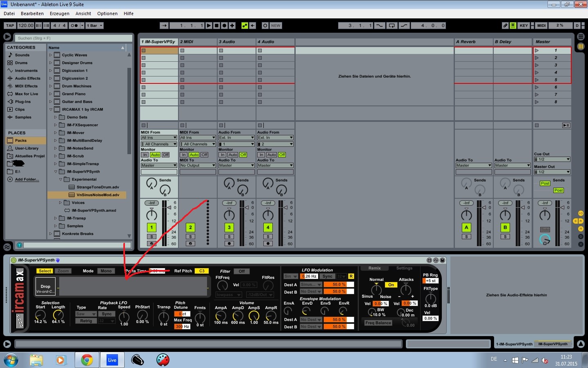Adjust track 1 Send A knob
588x368 pixels.
tap(151, 183)
